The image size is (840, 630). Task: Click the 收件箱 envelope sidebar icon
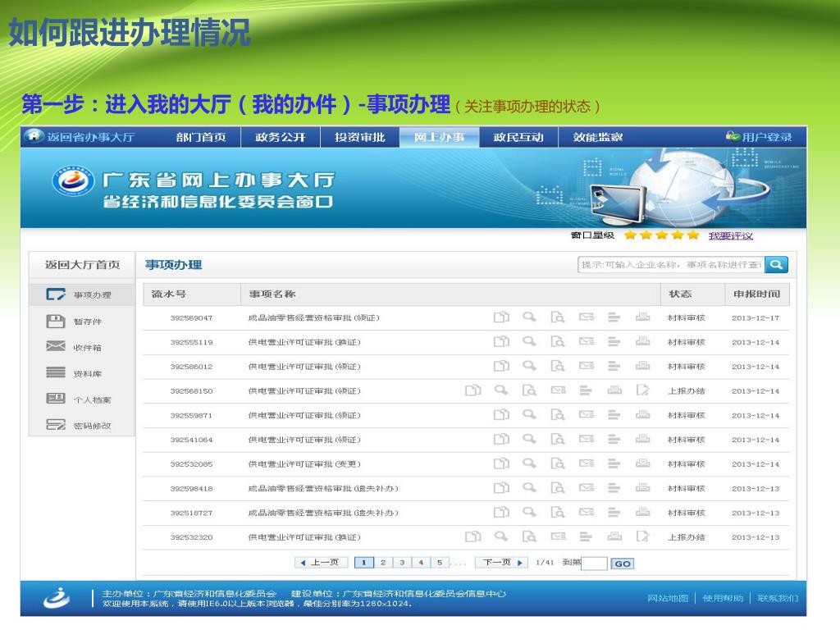[x=55, y=346]
